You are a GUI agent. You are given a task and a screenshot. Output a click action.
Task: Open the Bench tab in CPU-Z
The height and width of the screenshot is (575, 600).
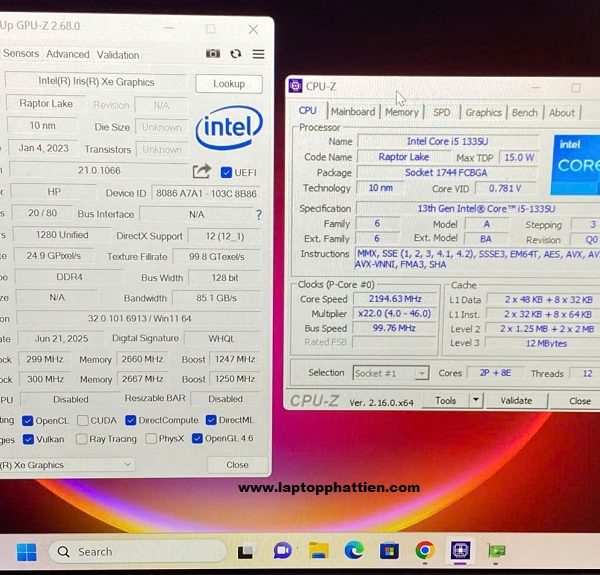(525, 112)
